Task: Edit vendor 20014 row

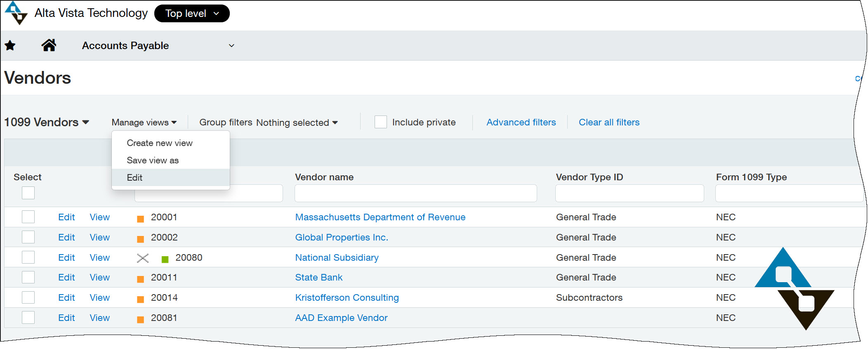Action: (66, 297)
